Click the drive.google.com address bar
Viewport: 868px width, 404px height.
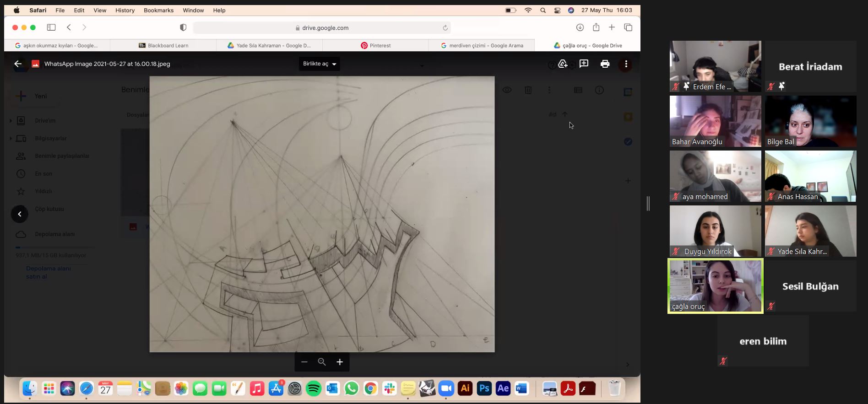322,28
